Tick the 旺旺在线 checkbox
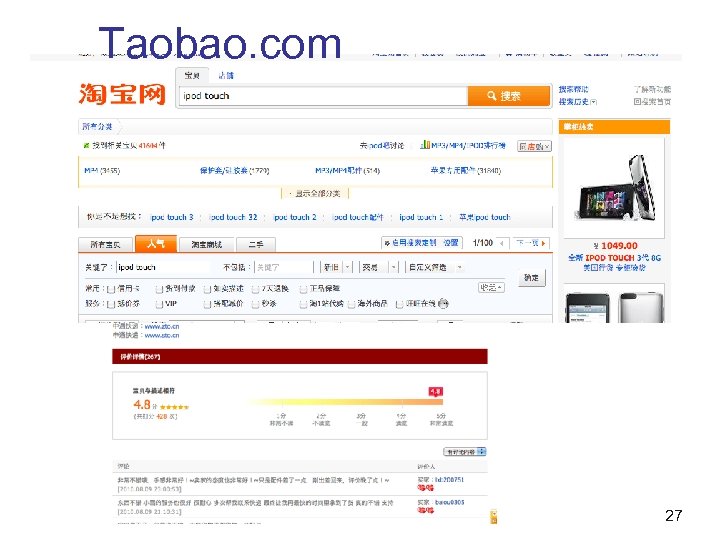Image resolution: width=720 pixels, height=540 pixels. (x=399, y=304)
